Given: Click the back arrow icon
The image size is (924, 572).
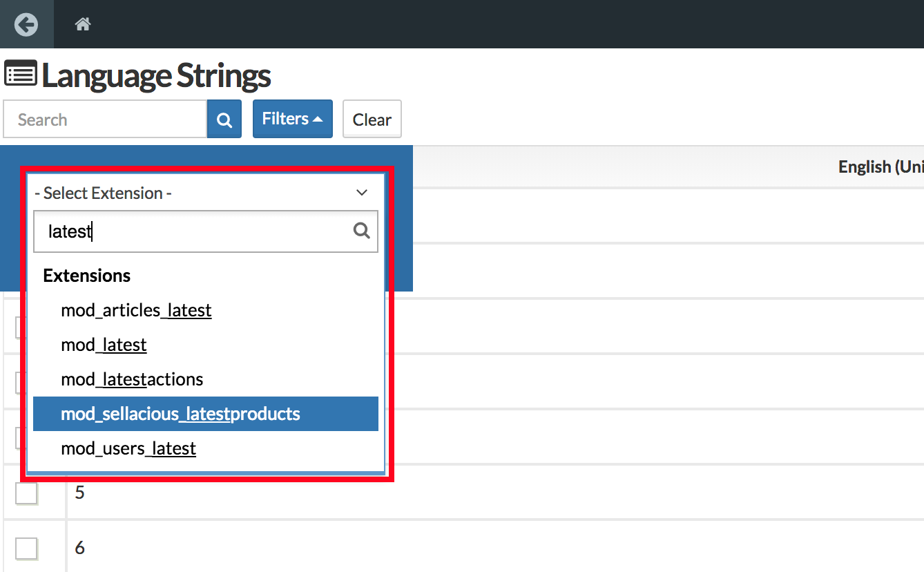Looking at the screenshot, I should tap(26, 25).
